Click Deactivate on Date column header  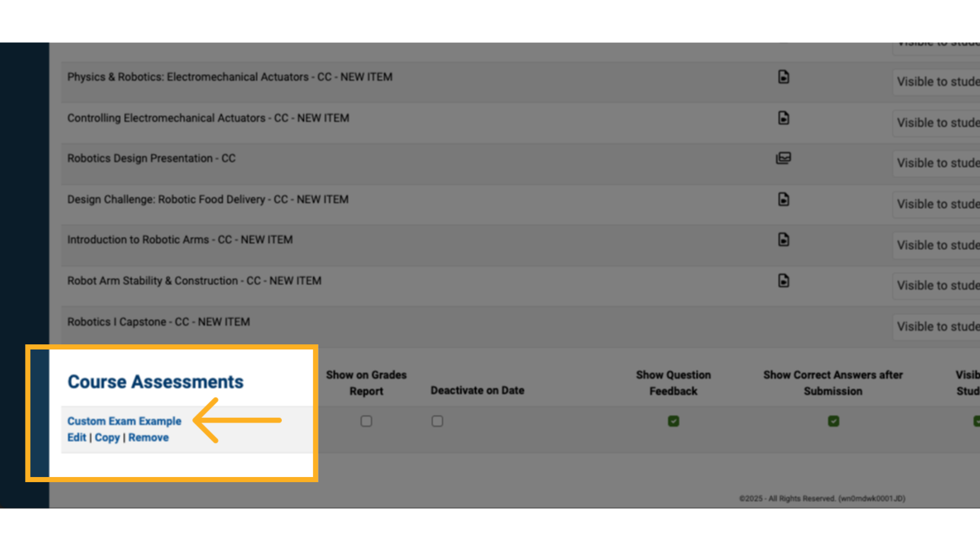click(477, 390)
